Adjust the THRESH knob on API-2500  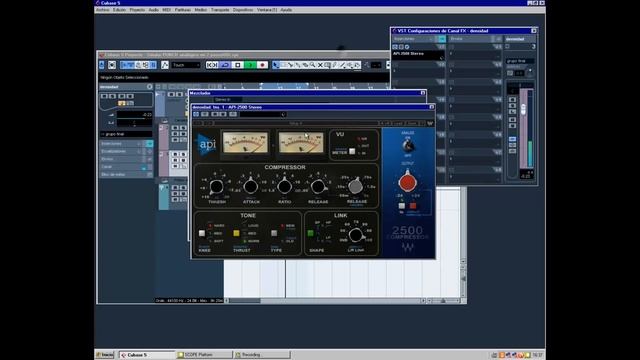coord(216,187)
